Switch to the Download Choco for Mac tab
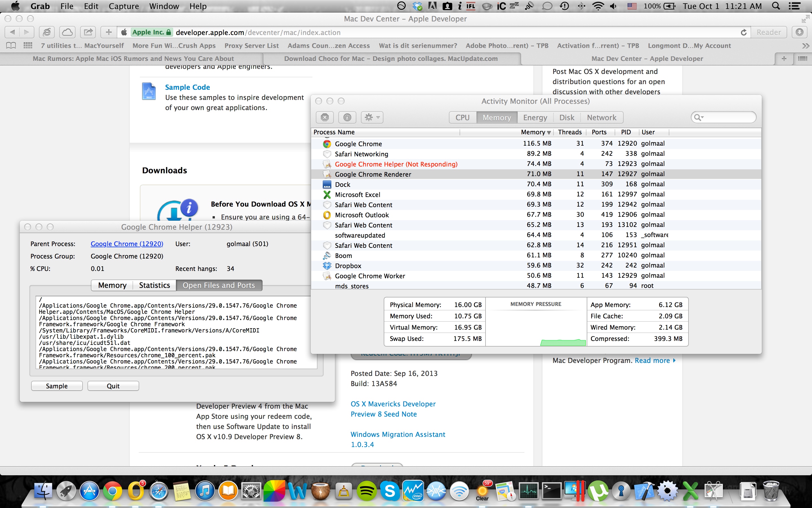Screen dimensions: 812x508 391,59
